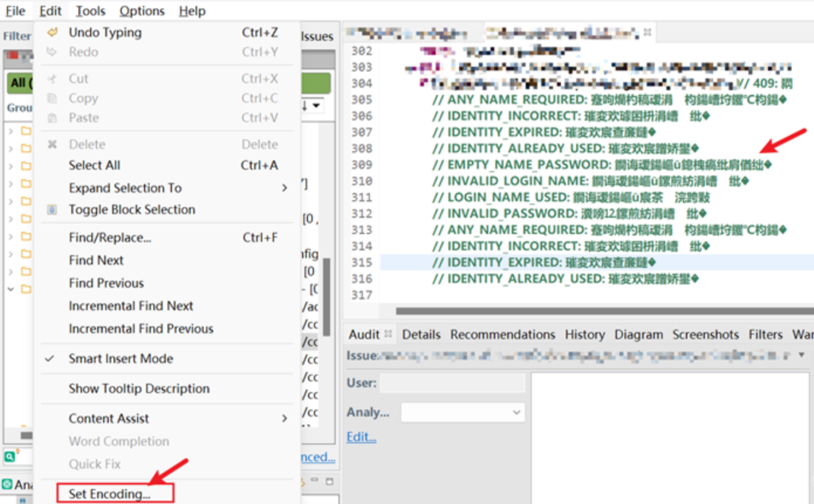Open the Tools menu

click(90, 11)
